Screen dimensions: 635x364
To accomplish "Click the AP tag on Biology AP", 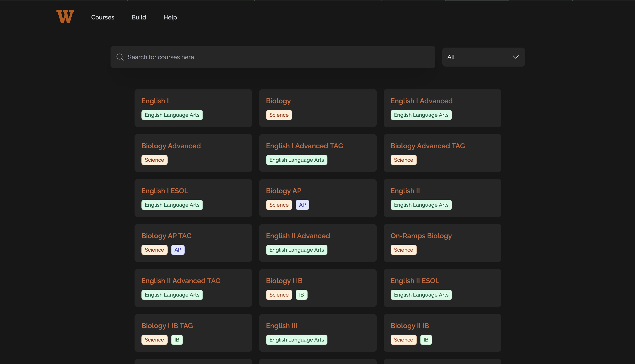I will [302, 205].
